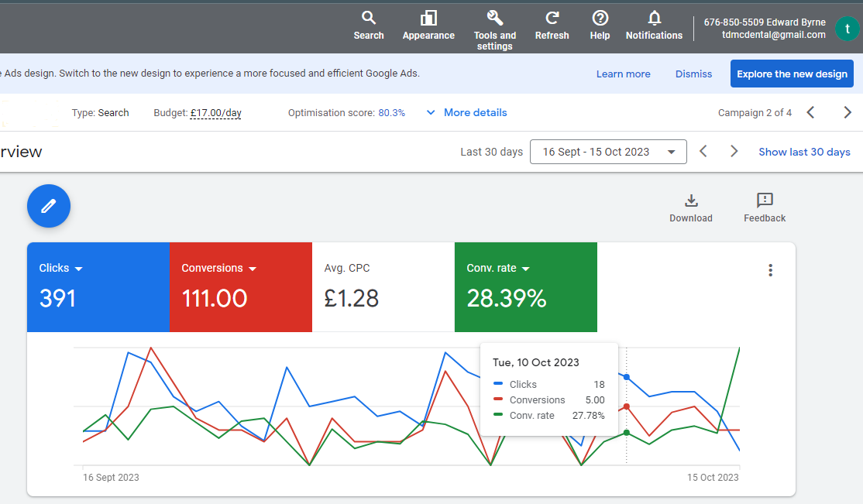Click the pencil edit button

point(48,206)
